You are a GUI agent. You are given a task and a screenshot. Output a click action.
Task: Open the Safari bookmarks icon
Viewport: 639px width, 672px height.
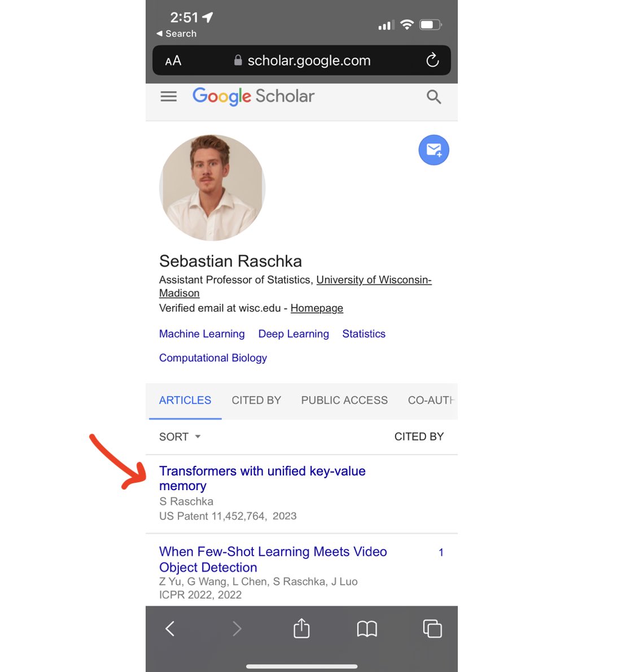pyautogui.click(x=367, y=628)
